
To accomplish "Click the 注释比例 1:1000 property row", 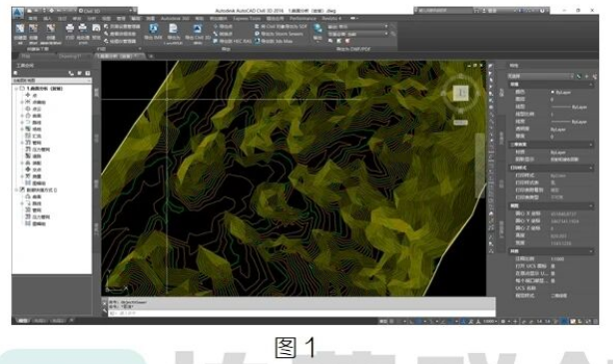I will tap(552, 259).
